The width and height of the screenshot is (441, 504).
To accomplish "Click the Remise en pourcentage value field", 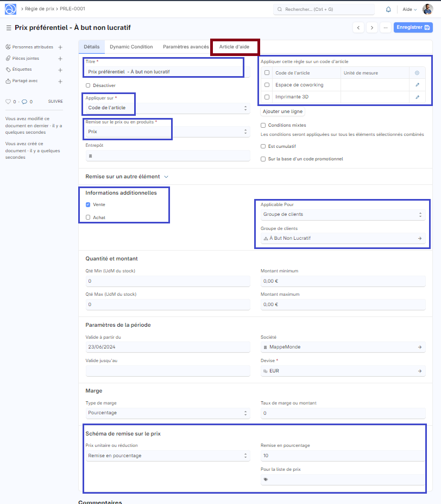I will point(342,456).
